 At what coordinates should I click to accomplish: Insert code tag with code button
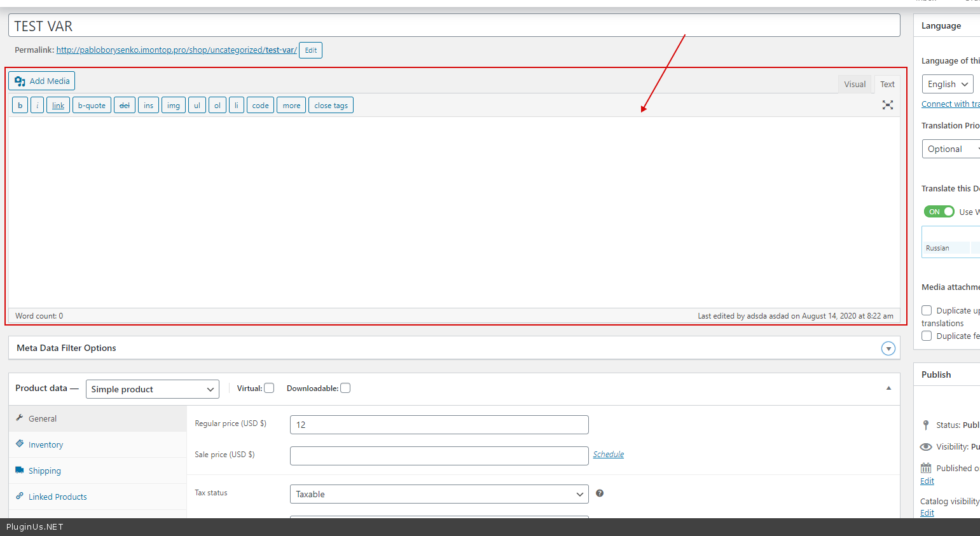260,105
